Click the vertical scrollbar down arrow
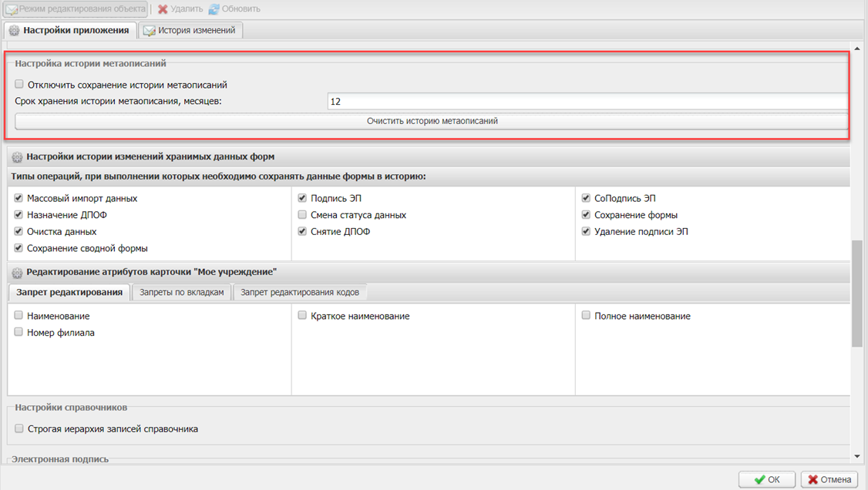 (x=856, y=456)
